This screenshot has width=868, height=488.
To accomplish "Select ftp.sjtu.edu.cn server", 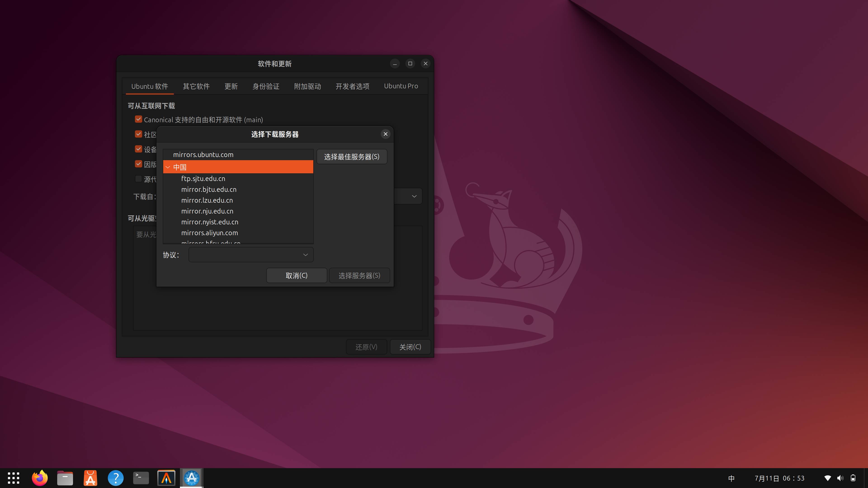I will (238, 178).
